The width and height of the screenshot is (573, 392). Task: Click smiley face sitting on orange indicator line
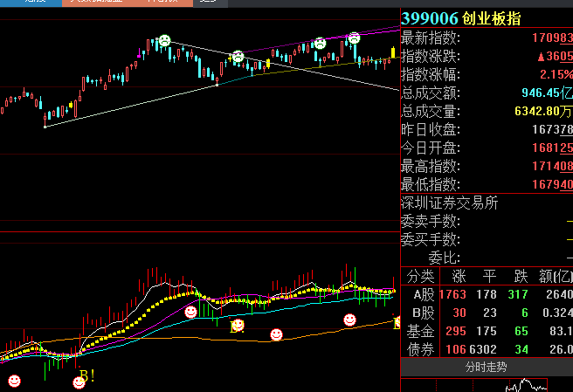[x=276, y=334]
